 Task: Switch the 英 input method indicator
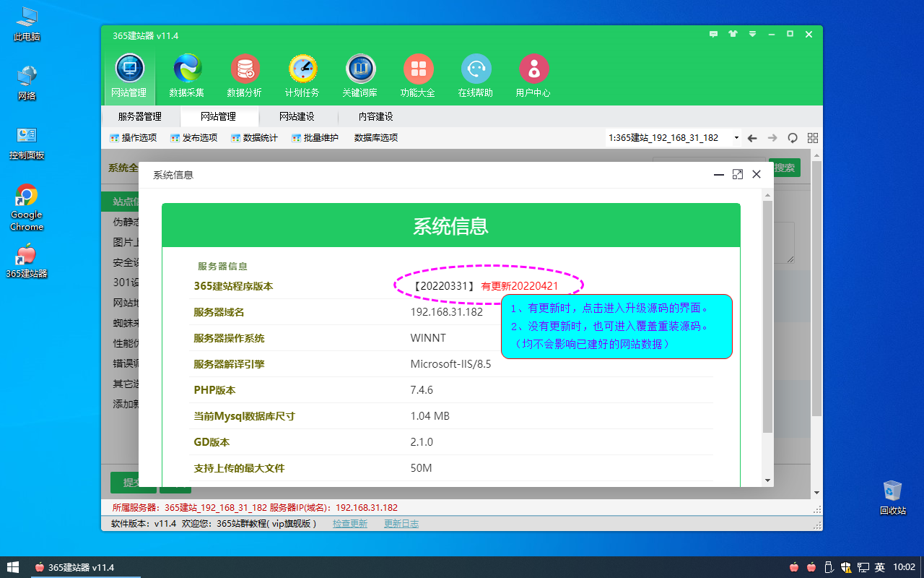(880, 567)
